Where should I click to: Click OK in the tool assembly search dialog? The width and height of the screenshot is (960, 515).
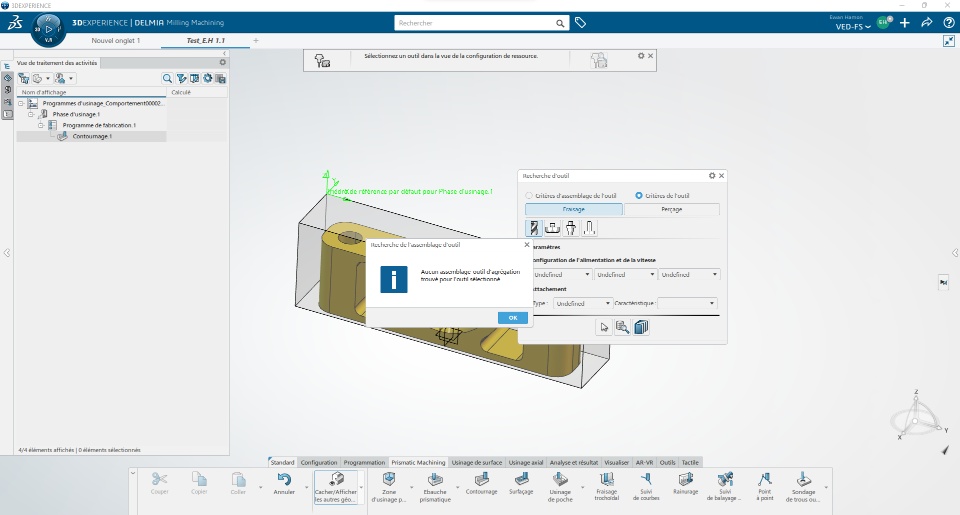pyautogui.click(x=512, y=318)
